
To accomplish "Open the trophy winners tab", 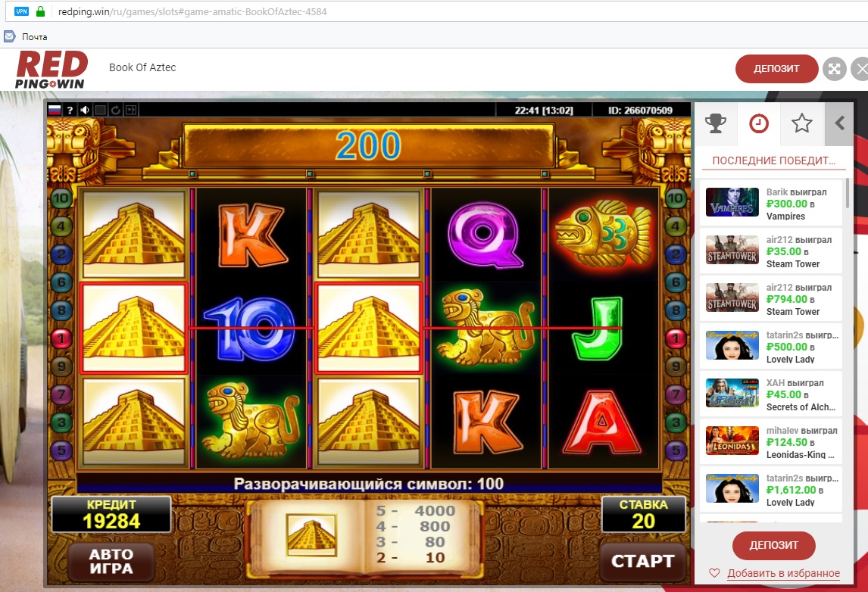I will tap(716, 123).
